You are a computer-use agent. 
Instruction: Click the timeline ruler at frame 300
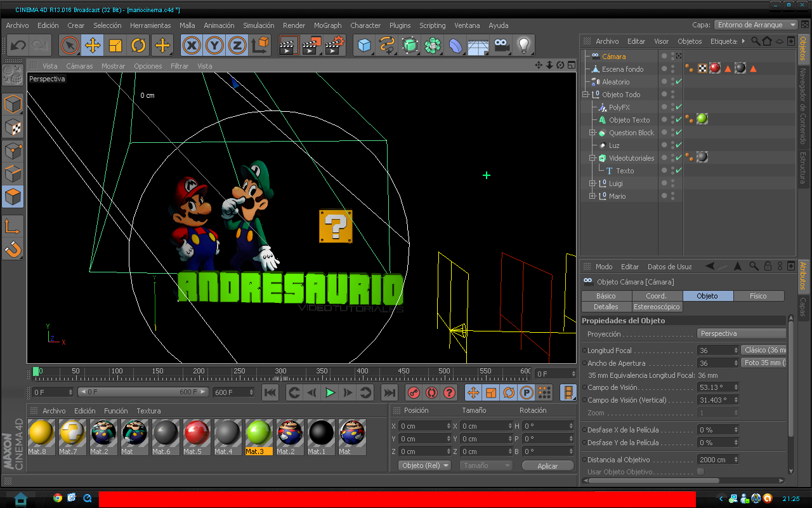click(x=280, y=372)
